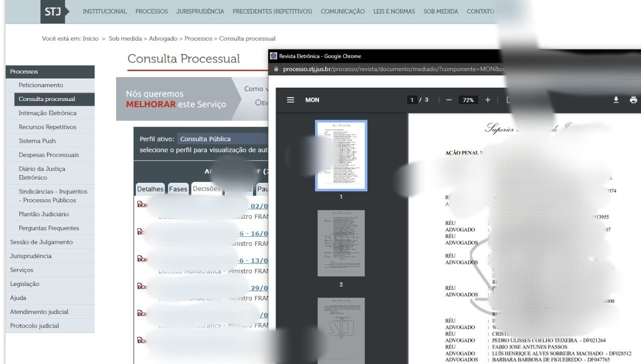Open the DCM document icon for the 29/0 decision
641x364 pixels.
tap(142, 286)
